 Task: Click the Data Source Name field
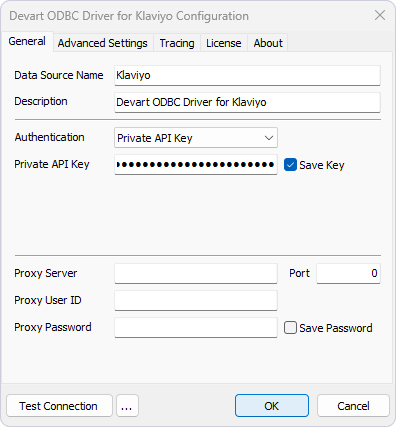click(247, 75)
